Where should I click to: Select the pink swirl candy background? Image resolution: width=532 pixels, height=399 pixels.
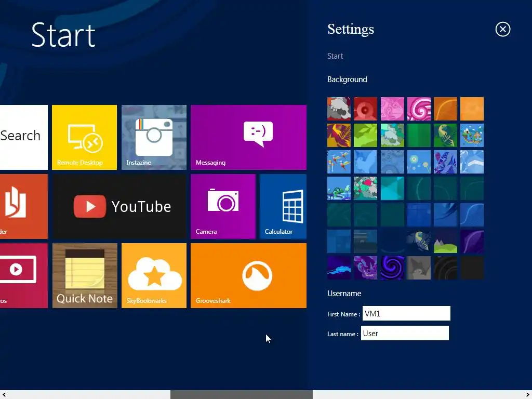419,109
